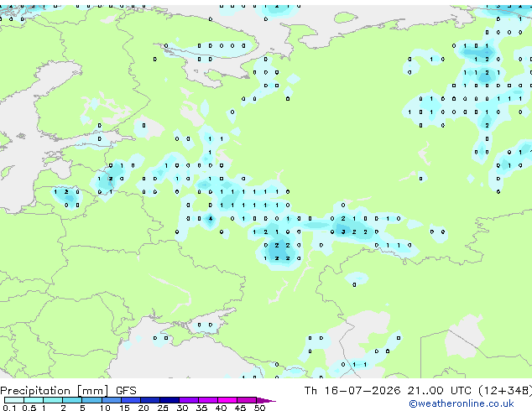Image resolution: width=532 pixels, height=411 pixels.
Task: Pick the 45–50 mm legend swatch
Action: pos(247,400)
